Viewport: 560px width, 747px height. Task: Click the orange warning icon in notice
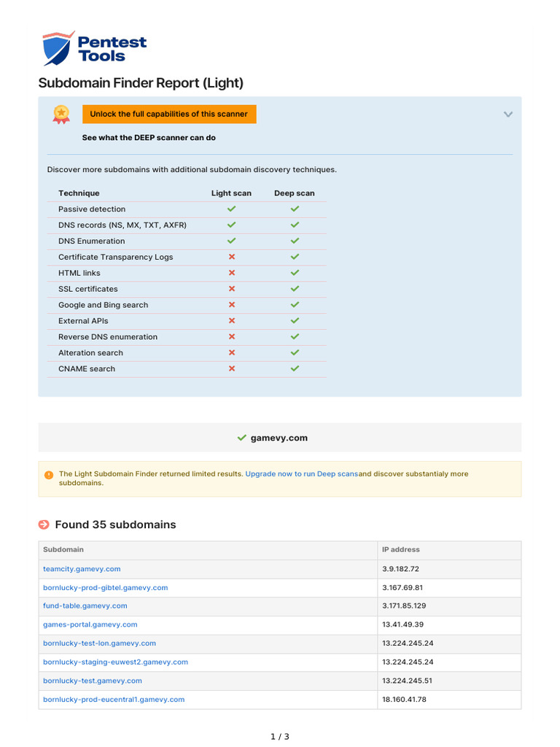49,475
